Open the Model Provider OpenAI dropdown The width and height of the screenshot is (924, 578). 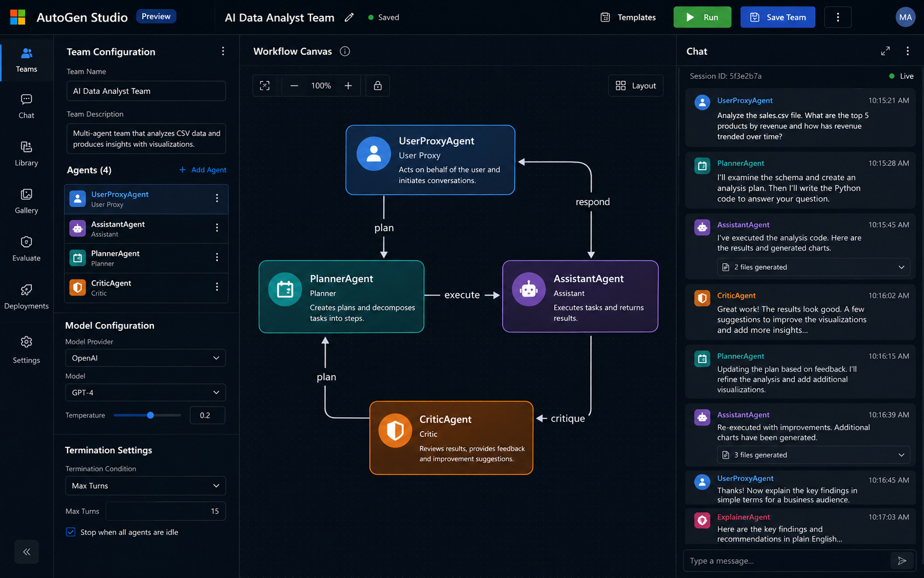tap(145, 358)
